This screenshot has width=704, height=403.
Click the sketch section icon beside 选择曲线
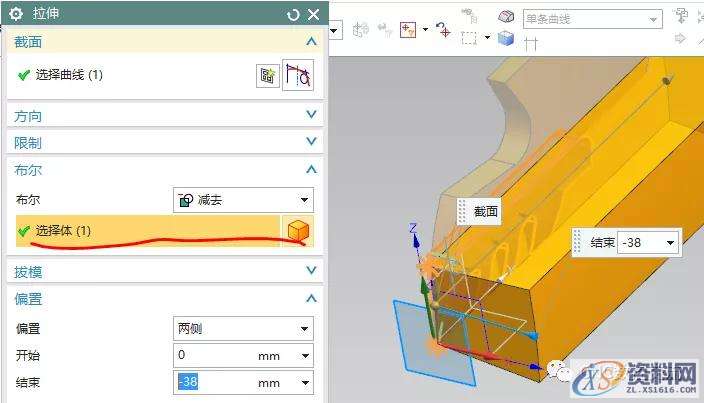[x=267, y=76]
